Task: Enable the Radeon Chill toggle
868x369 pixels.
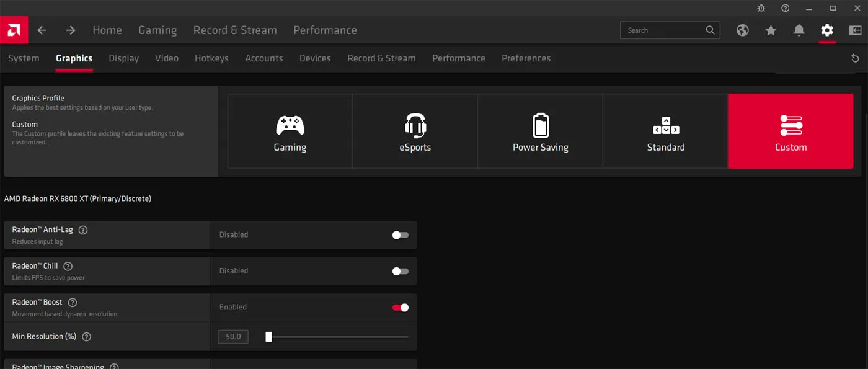Action: 401,271
